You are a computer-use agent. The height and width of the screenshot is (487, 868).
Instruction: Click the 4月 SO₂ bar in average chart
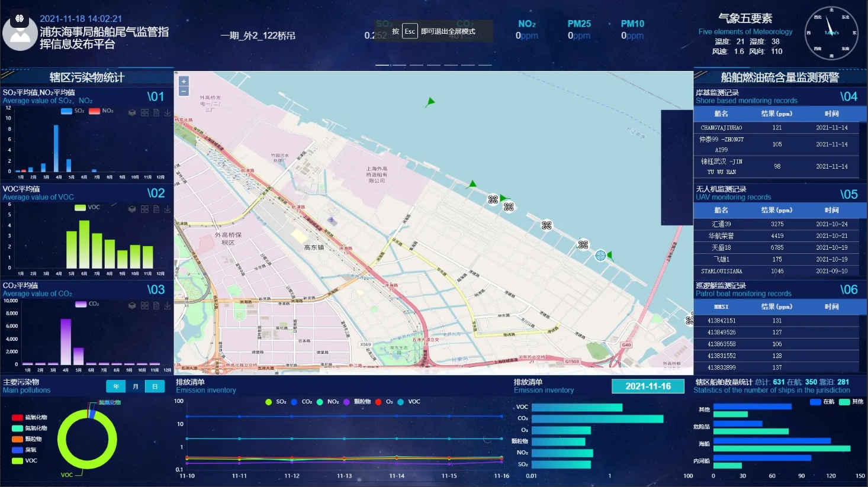click(x=56, y=148)
